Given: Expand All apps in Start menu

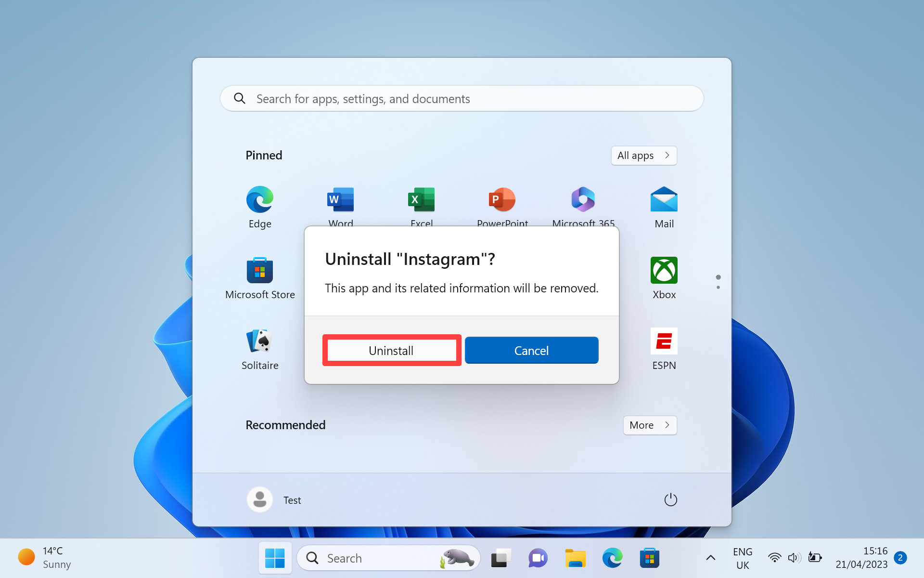Looking at the screenshot, I should coord(643,155).
